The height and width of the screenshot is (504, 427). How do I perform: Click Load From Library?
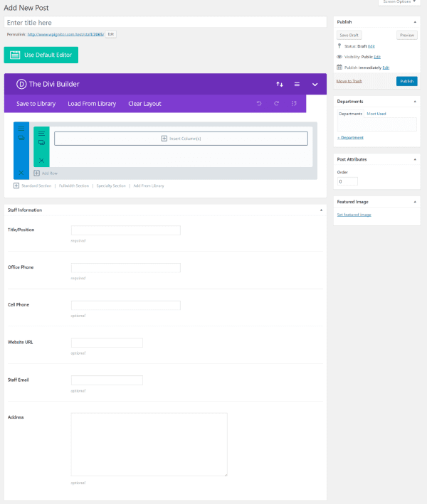(92, 104)
